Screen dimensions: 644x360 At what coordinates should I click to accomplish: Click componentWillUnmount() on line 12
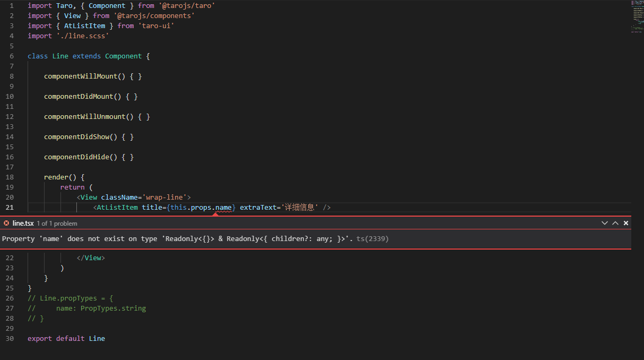click(x=89, y=116)
